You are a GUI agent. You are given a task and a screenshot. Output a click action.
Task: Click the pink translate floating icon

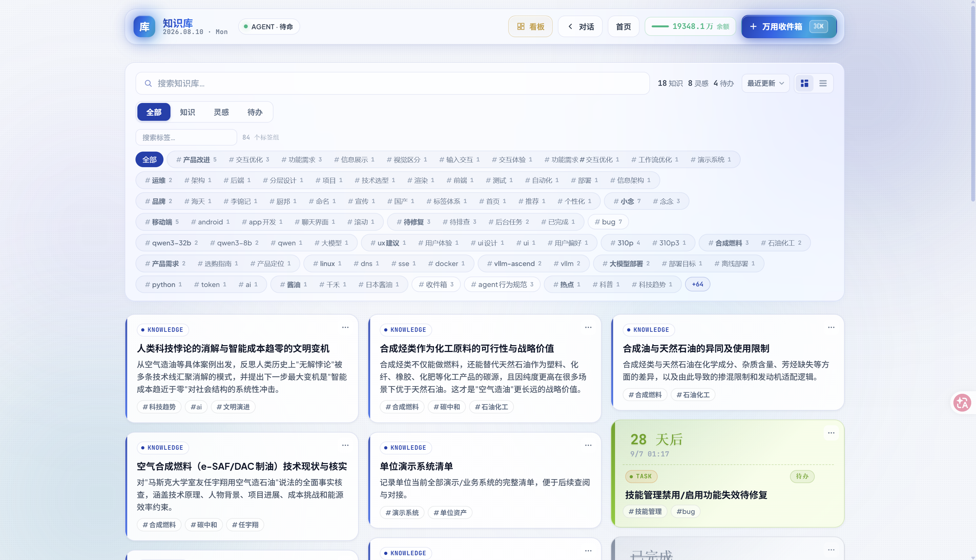click(962, 403)
